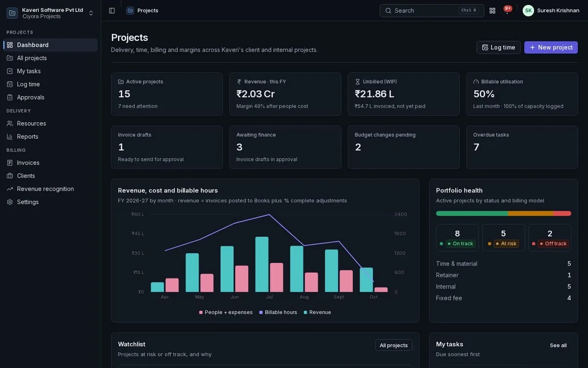588x368 pixels.
Task: Click the Revenue recognition trend icon
Action: click(x=10, y=189)
